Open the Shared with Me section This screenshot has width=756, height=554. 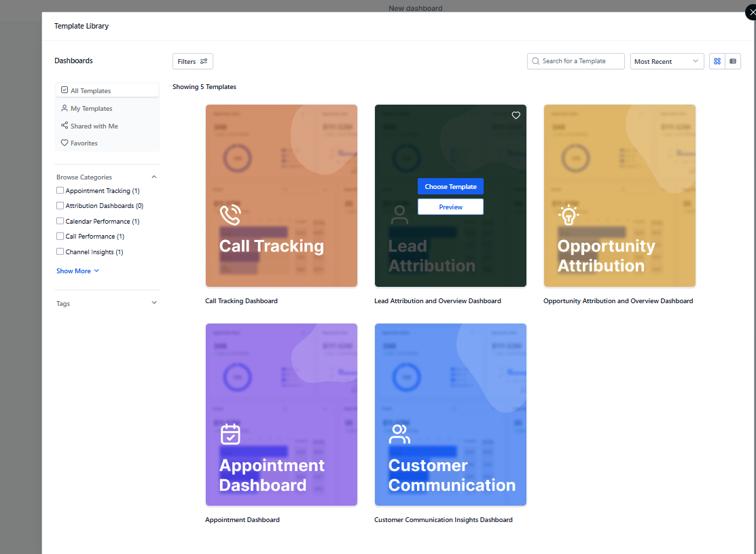[94, 126]
